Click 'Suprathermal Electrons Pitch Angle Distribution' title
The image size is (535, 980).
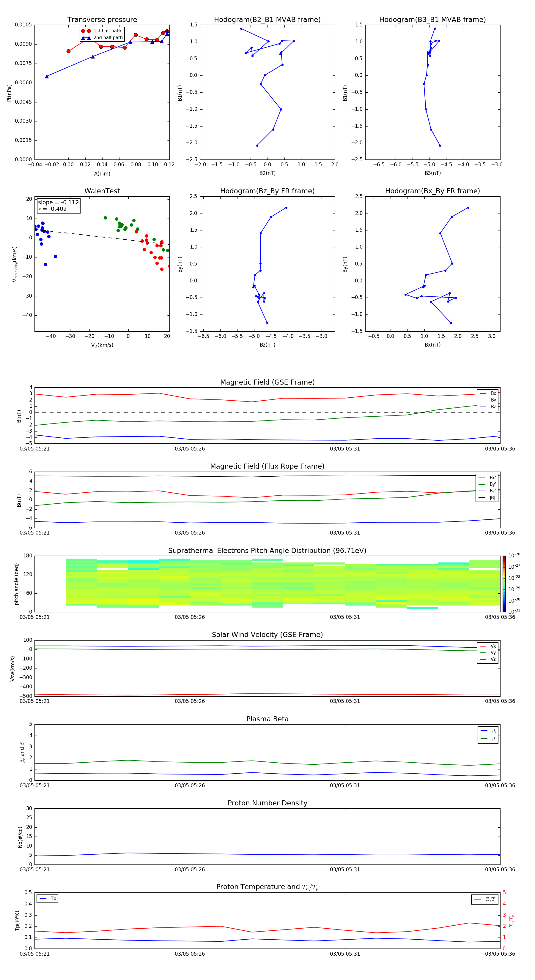pos(267,551)
